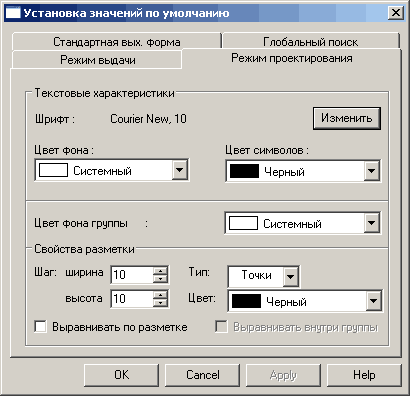Viewport: 410px width, 396px height.
Task: Decrease the высота step value with down arrow
Action: (x=160, y=302)
